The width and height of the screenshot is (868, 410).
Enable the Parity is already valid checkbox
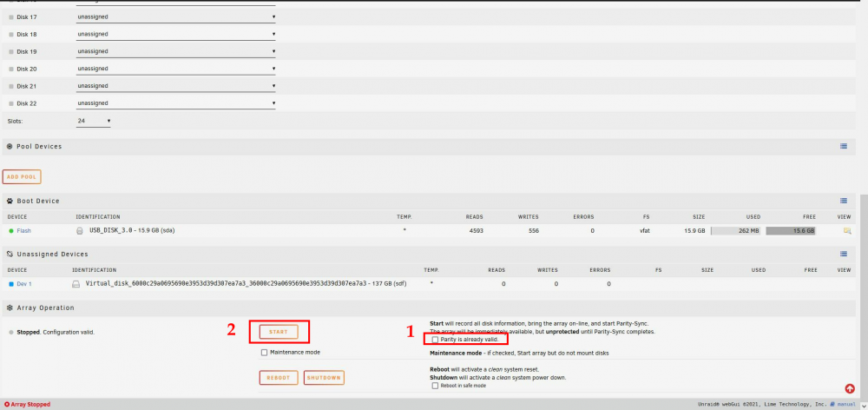point(435,340)
